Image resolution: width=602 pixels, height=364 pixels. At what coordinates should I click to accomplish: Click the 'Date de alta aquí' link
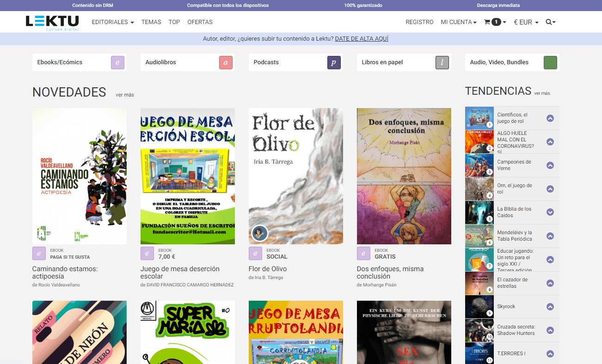coord(362,39)
